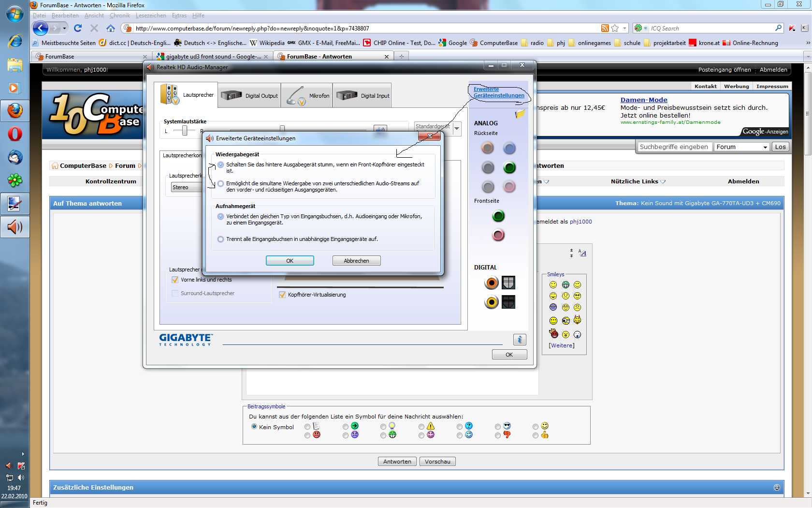
Task: Select the radio beside the warning triangle symbol
Action: click(x=421, y=427)
